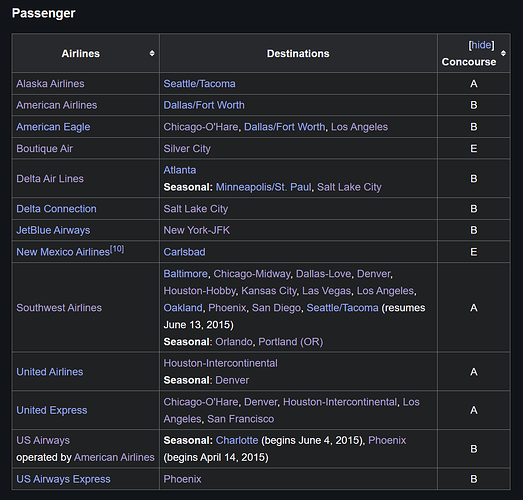Click Phoenix in the Southwest Airlines row
This screenshot has width=523, height=500.
click(x=227, y=308)
